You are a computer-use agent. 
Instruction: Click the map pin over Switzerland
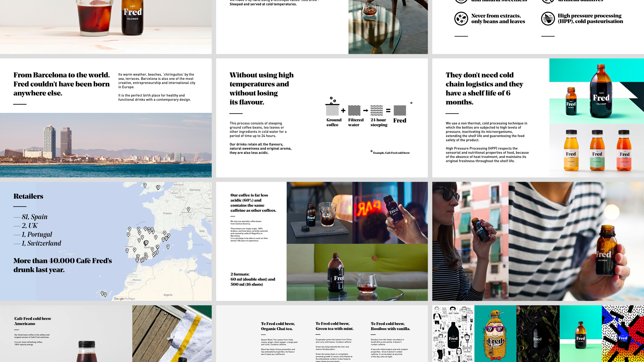click(x=188, y=209)
